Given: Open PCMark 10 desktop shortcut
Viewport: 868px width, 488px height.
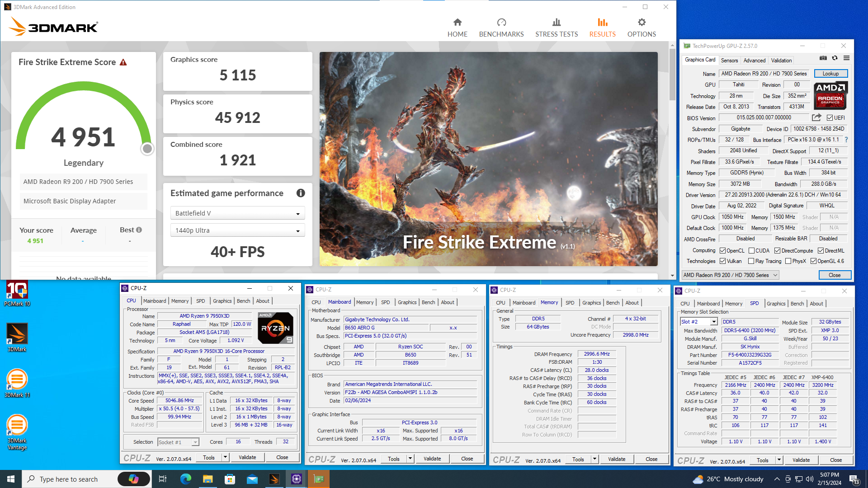Looking at the screenshot, I should [17, 294].
